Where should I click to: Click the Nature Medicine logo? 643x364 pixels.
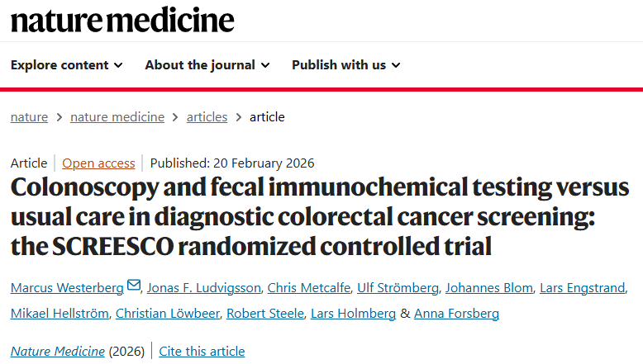click(122, 20)
